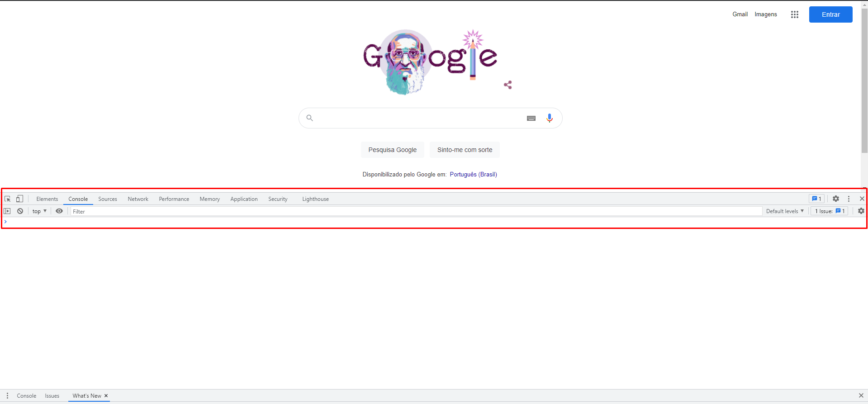
Task: Select the inspect element picker icon
Action: click(x=8, y=199)
